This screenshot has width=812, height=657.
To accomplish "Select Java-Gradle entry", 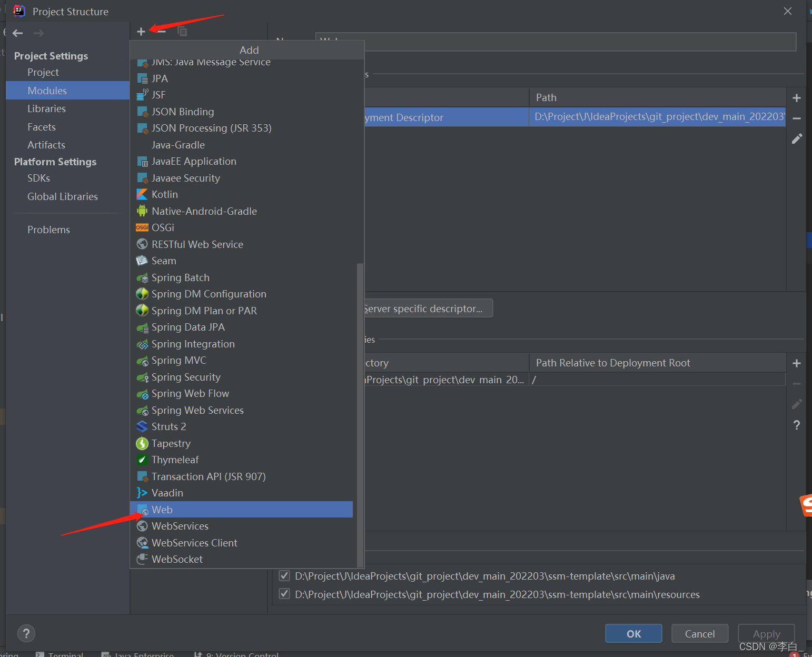I will 241,145.
